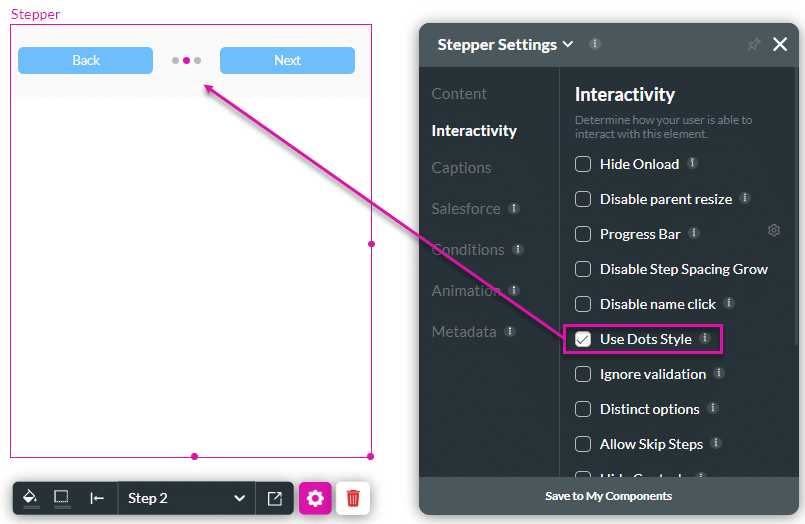Turn on the Progress Bar checkbox
Viewport: 805px width, 524px height.
click(583, 234)
